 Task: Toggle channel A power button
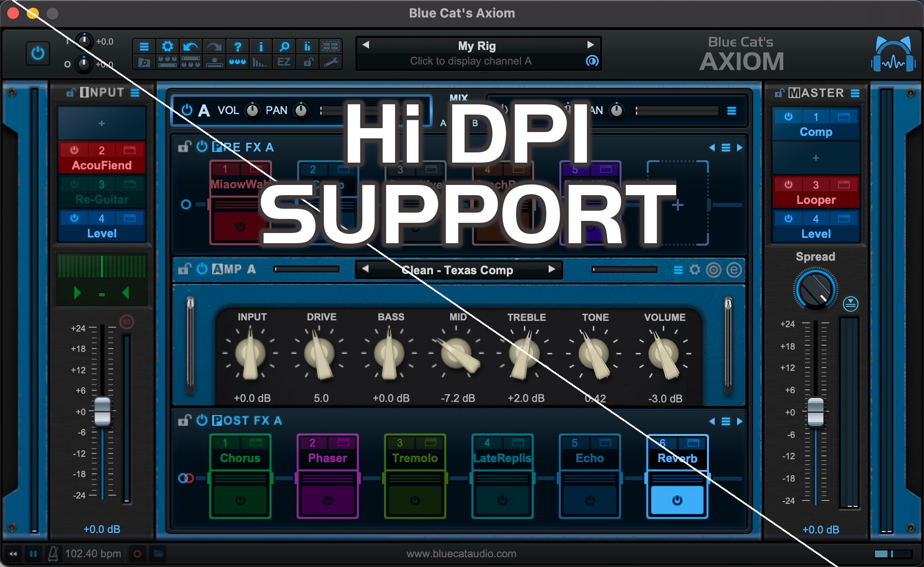[x=187, y=110]
